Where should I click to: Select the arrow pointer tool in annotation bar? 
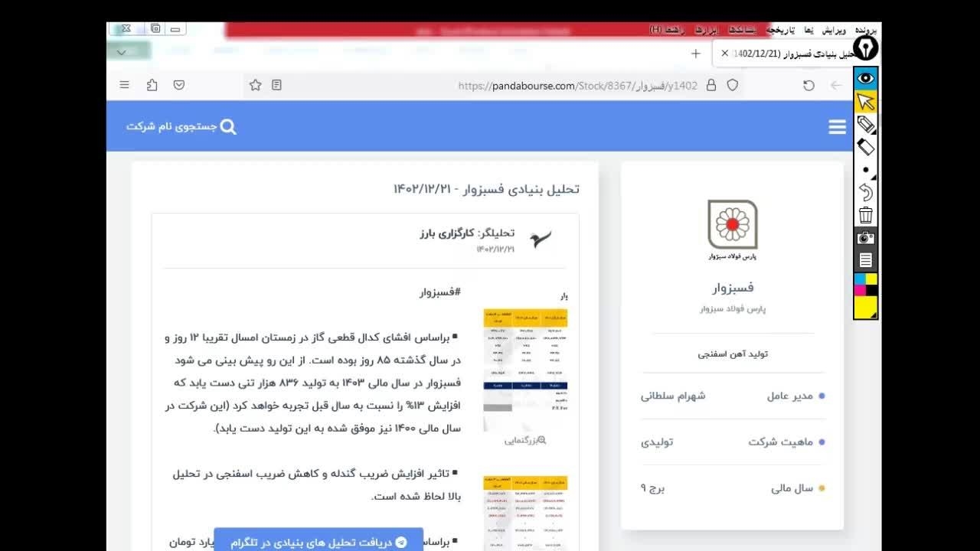[x=866, y=101]
